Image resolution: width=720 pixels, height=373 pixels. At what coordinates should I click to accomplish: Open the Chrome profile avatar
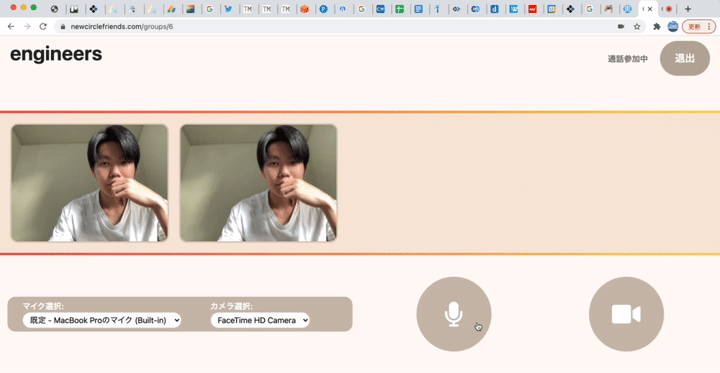[x=673, y=27]
